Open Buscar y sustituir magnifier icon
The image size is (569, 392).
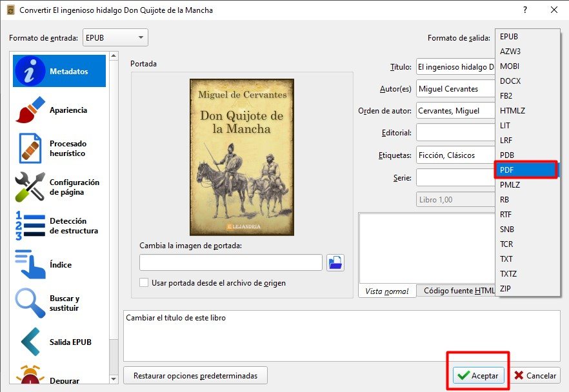30,303
